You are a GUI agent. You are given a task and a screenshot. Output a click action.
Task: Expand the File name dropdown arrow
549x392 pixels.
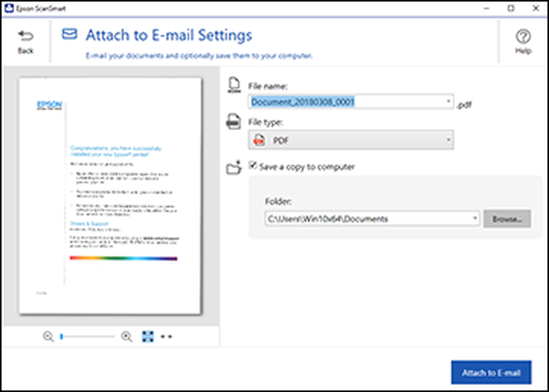[x=448, y=101]
